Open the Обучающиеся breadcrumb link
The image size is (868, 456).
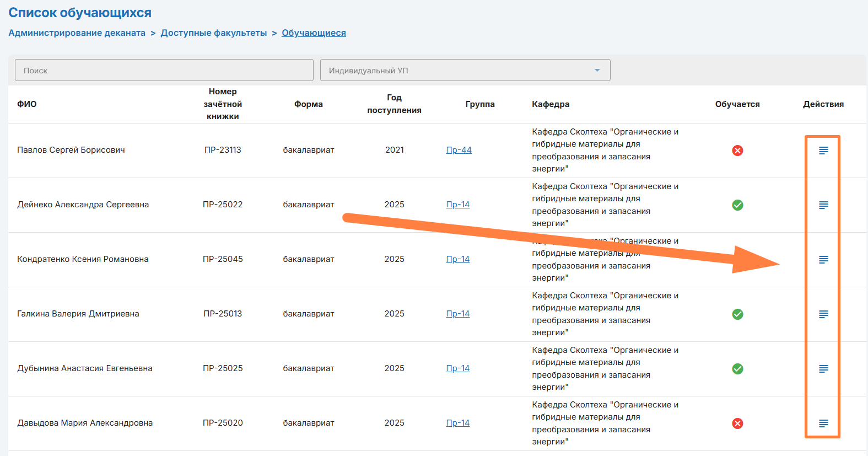click(314, 33)
